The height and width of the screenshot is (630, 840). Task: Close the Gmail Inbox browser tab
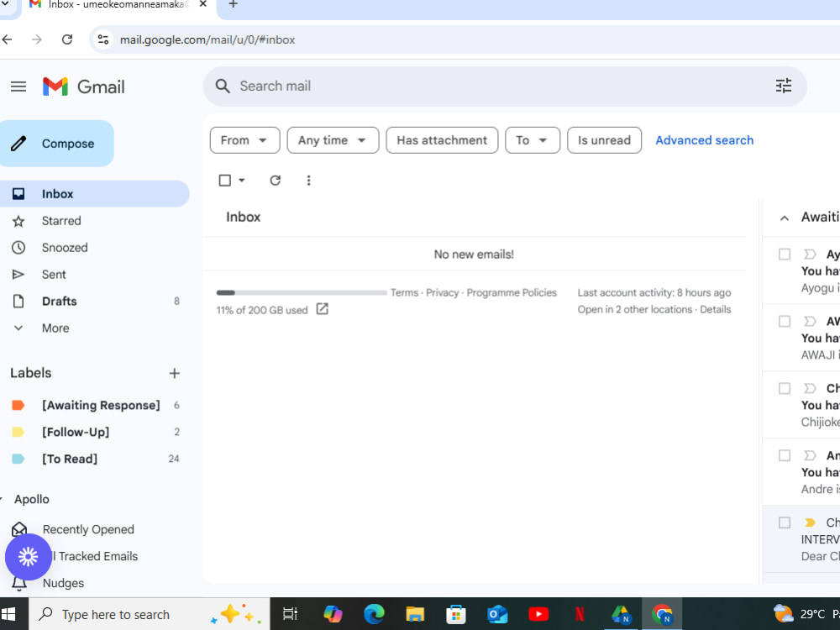coord(203,4)
